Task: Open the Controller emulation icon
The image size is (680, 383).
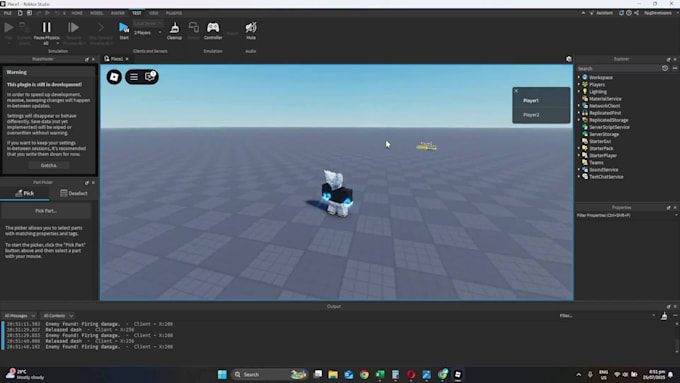Action: click(x=213, y=30)
